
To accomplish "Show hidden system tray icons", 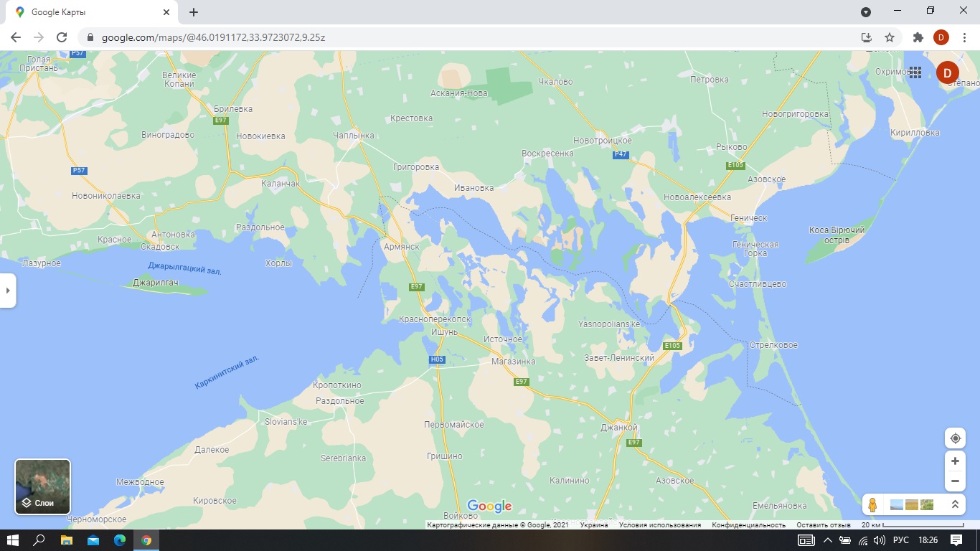I will point(827,540).
